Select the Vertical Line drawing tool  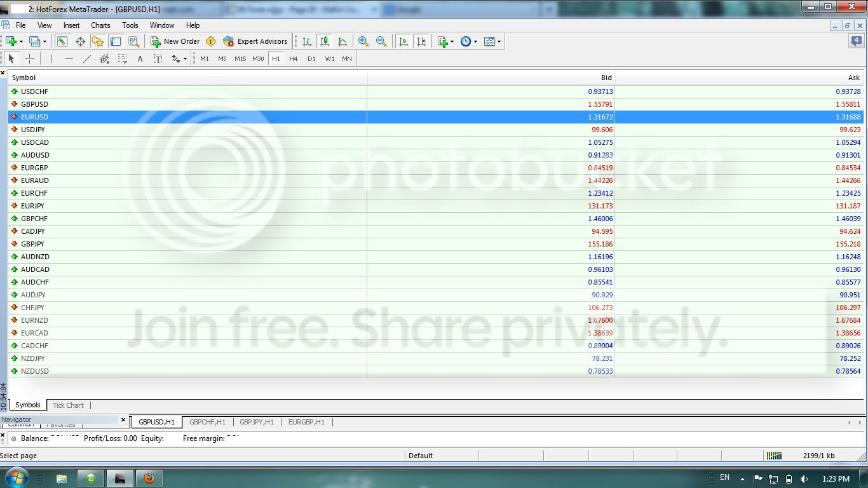(51, 58)
